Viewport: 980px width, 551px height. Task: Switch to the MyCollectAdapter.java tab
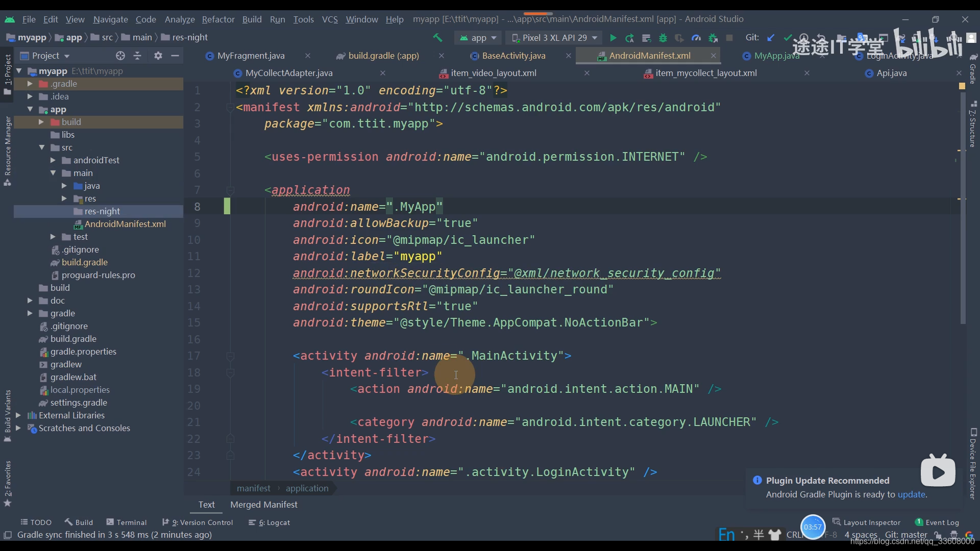pyautogui.click(x=289, y=73)
